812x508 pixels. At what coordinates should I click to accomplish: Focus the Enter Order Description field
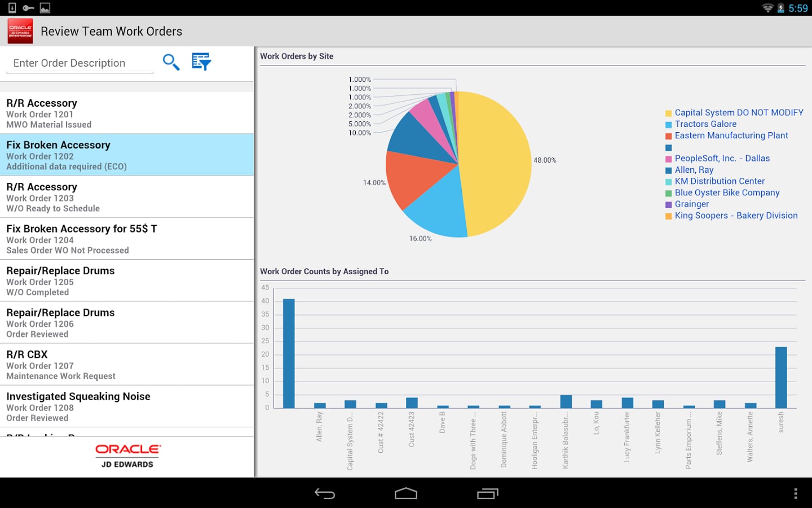(80, 63)
